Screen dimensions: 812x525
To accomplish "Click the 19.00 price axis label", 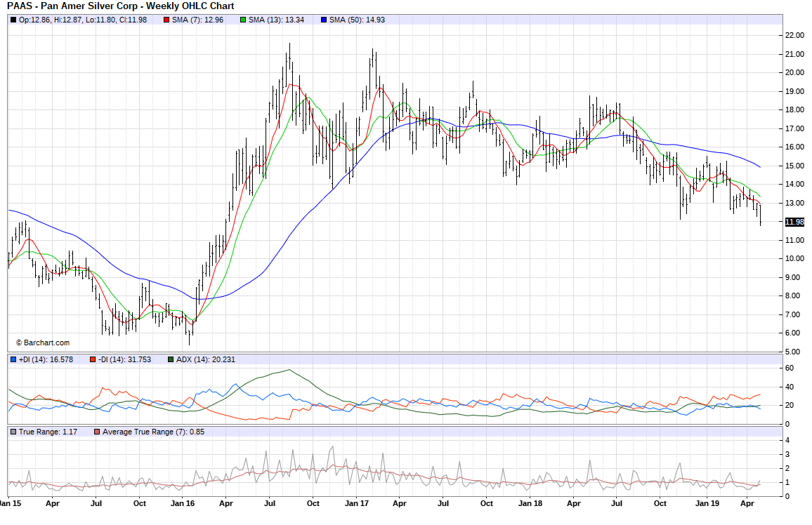I will tap(794, 91).
